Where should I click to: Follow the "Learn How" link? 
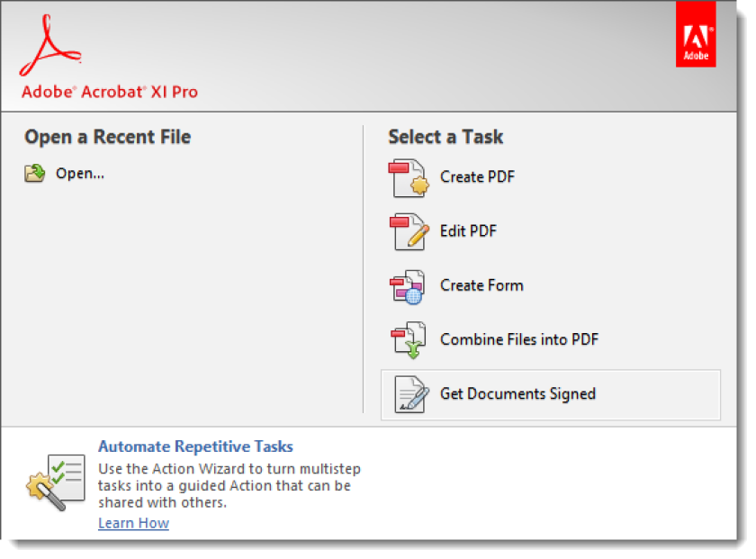coord(133,523)
